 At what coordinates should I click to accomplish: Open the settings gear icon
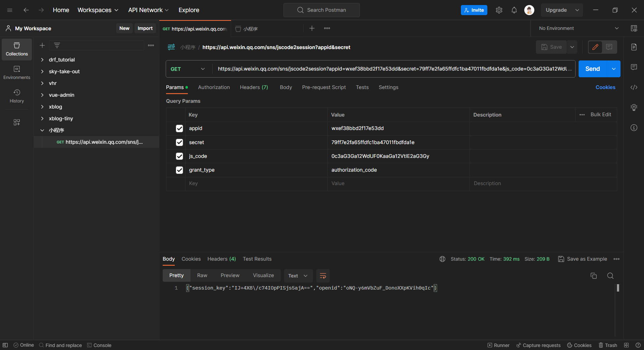point(499,10)
